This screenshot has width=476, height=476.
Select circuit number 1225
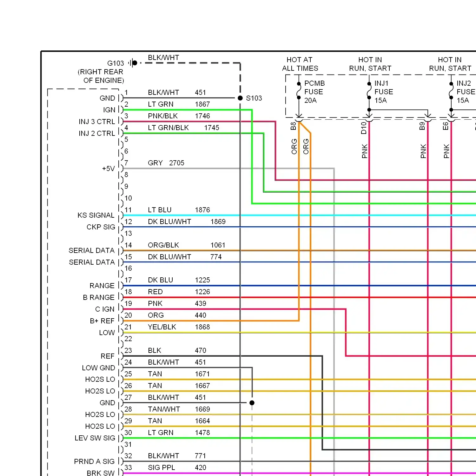point(202,280)
